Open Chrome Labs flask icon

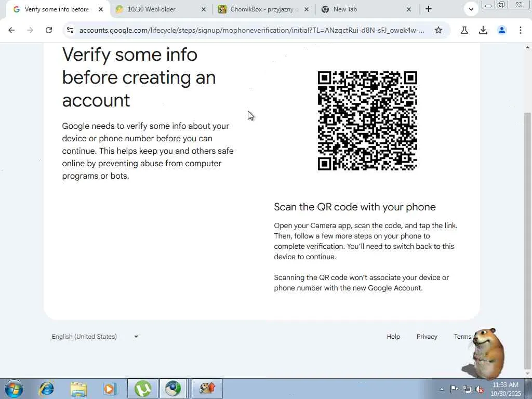pyautogui.click(x=464, y=30)
